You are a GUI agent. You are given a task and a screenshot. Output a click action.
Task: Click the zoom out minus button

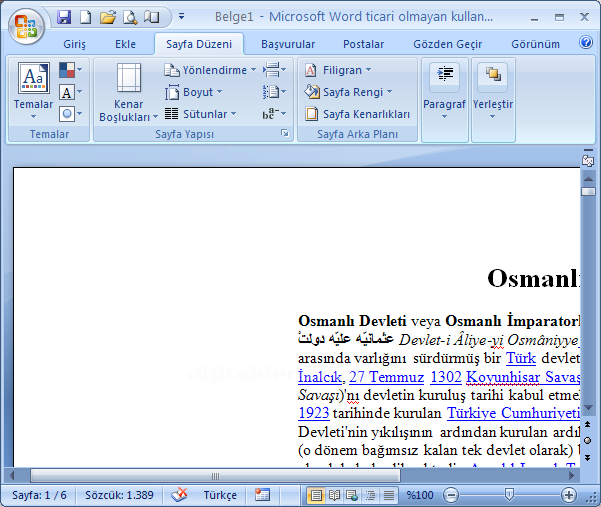[x=451, y=495]
